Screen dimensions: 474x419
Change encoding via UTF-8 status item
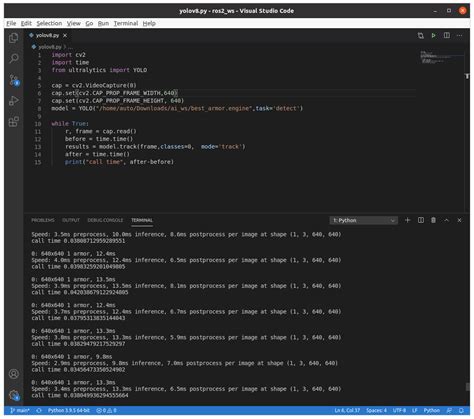399,410
